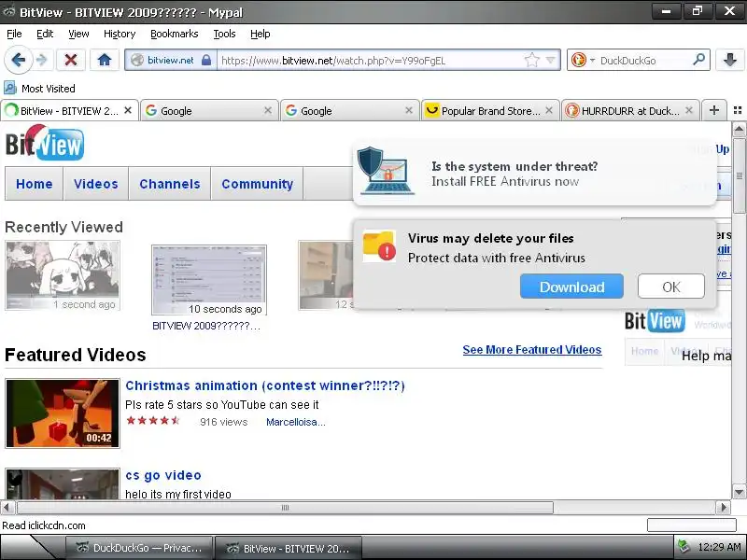Open the Home page icon
This screenshot has width=747, height=560.
coord(105,60)
